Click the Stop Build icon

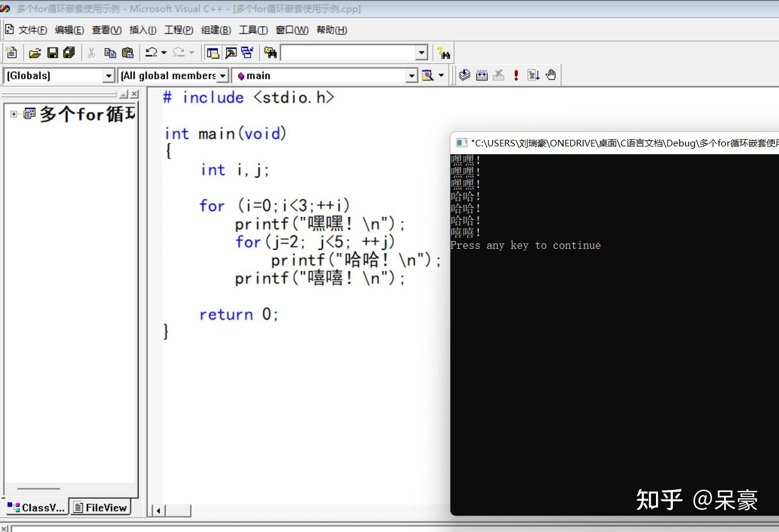[499, 75]
